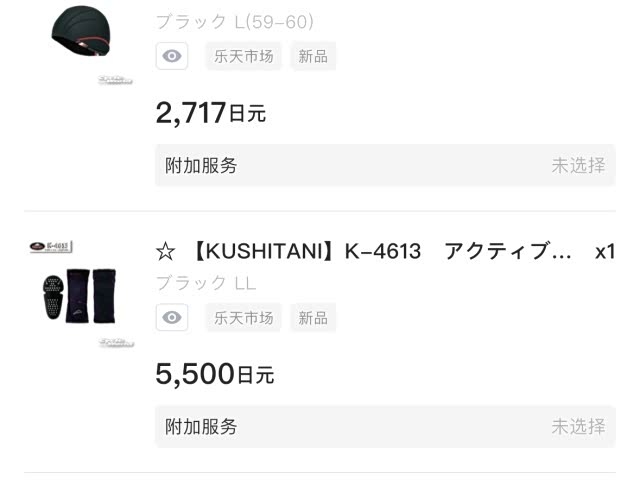Toggle the eye icon under the KUSHITANI item
This screenshot has height=480, width=640.
172,318
